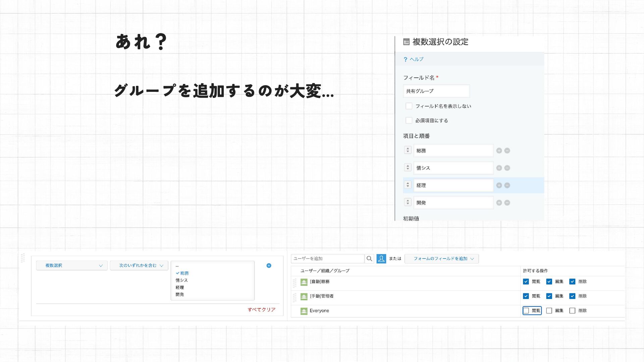The height and width of the screenshot is (362, 644).
Task: Open the 次のいずれかを含む condition dropdown
Action: tap(139, 265)
